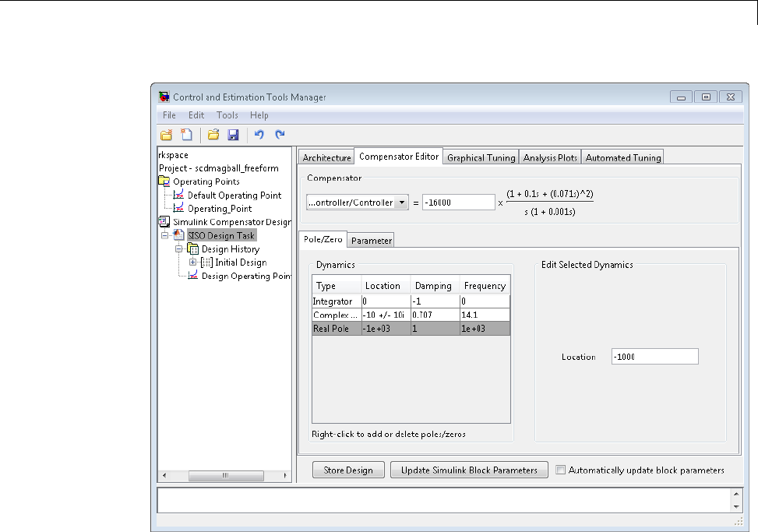Switch to the Graphical Tuning tab
This screenshot has width=758, height=532.
481,157
